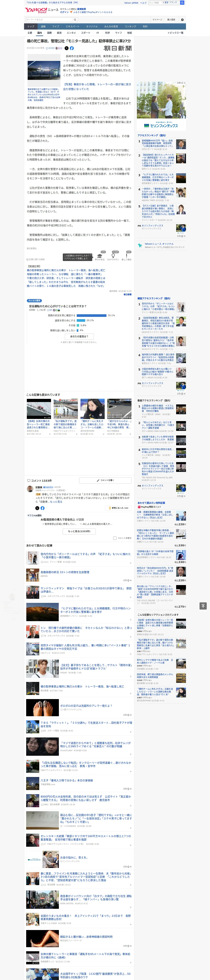This screenshot has width=210, height=980.
Task: Select the 国際 category
Action: click(49, 33)
